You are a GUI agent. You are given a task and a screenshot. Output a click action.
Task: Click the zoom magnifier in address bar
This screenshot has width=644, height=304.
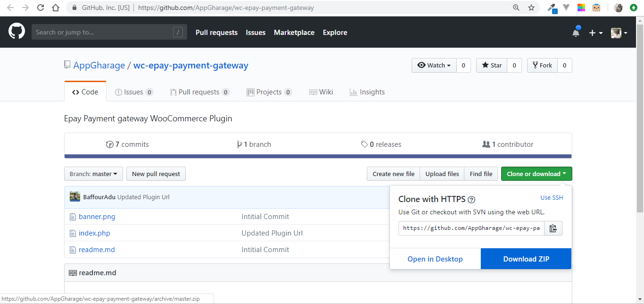516,8
